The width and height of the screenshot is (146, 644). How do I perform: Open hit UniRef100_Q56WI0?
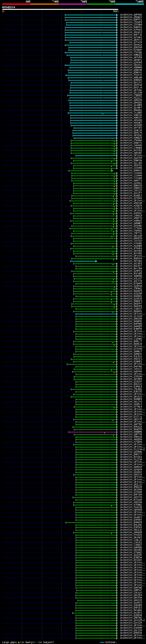(x=131, y=17)
